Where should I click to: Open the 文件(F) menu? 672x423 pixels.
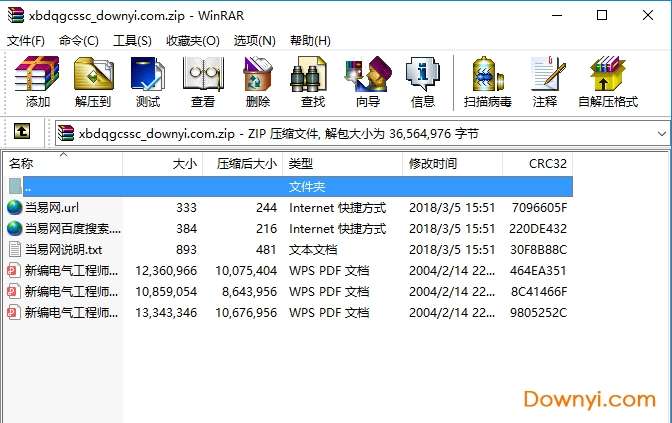pos(26,41)
